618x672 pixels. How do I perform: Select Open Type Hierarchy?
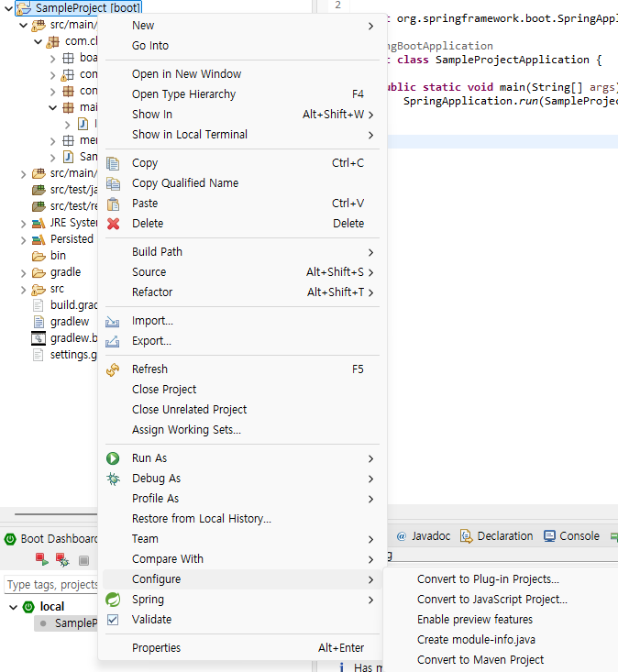tap(243, 94)
